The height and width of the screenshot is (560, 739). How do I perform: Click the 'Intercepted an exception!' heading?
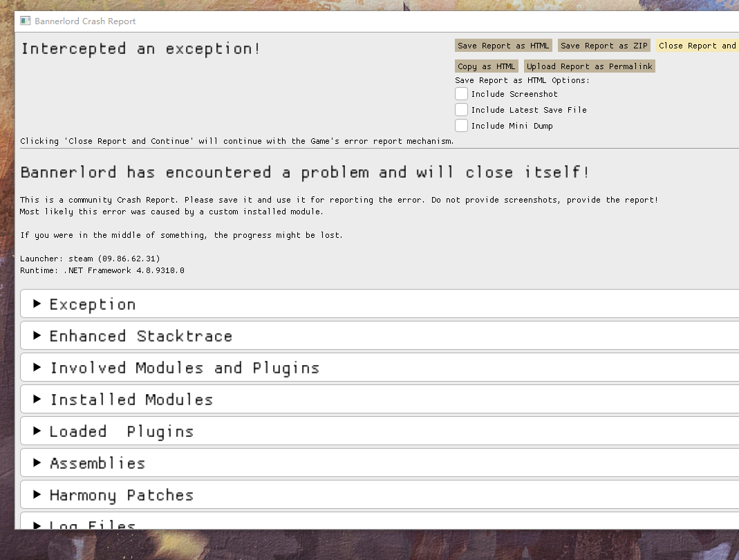click(141, 49)
